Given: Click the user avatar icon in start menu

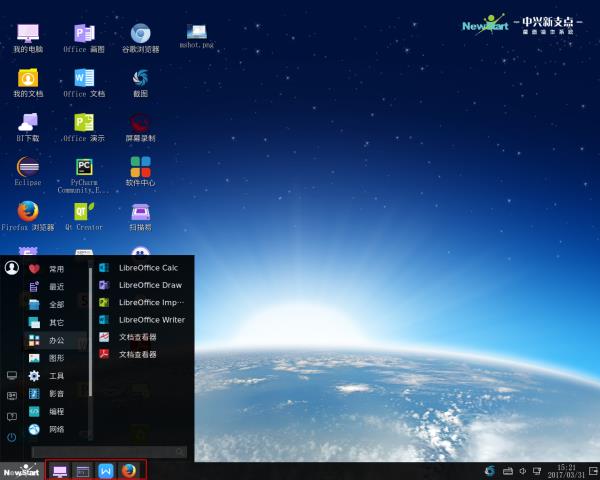Looking at the screenshot, I should click(x=12, y=267).
